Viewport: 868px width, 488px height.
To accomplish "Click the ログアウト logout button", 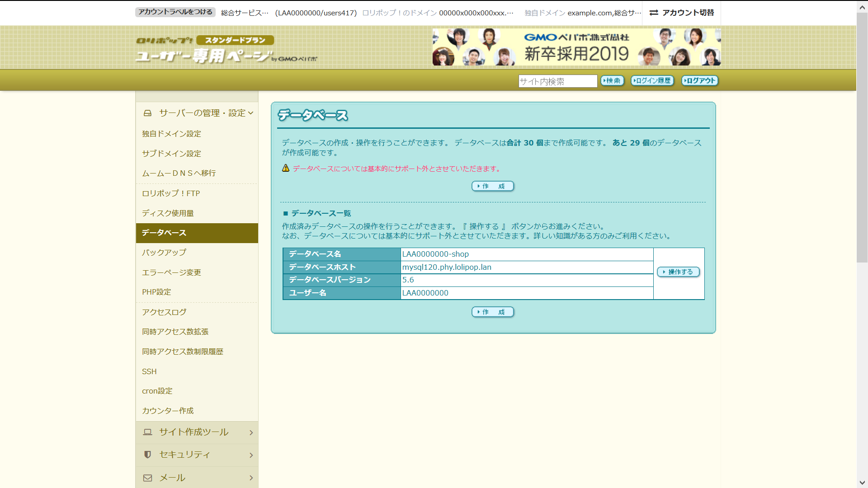I will point(700,80).
